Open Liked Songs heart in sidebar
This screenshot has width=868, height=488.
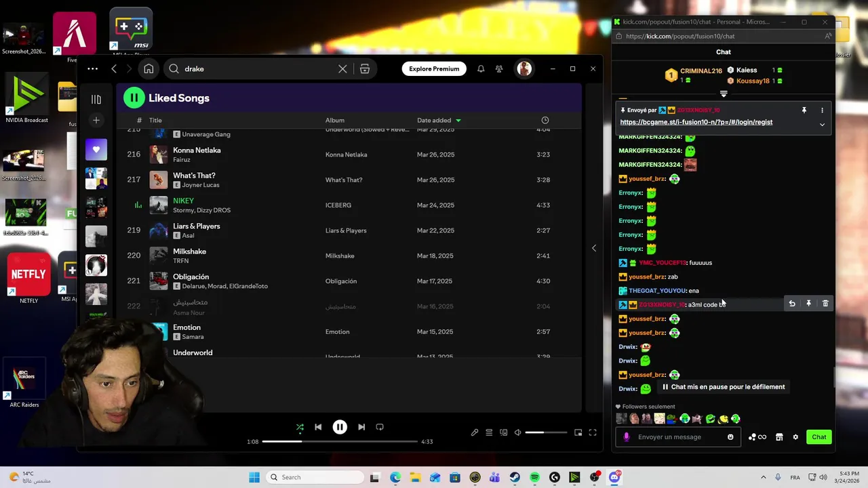[96, 150]
